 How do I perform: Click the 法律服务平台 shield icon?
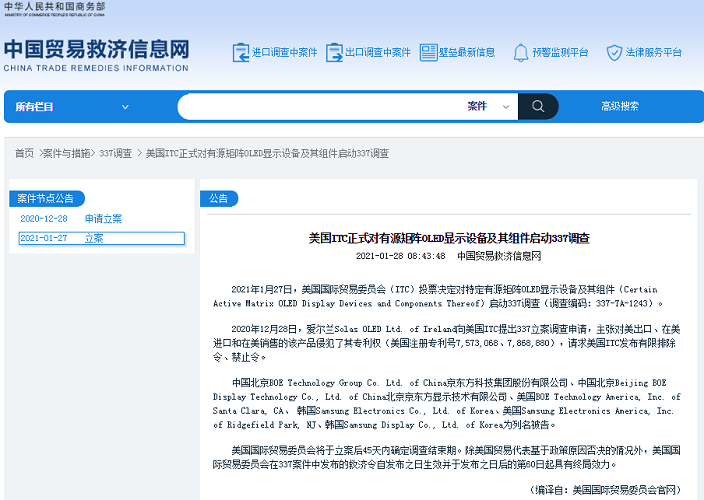tap(614, 53)
